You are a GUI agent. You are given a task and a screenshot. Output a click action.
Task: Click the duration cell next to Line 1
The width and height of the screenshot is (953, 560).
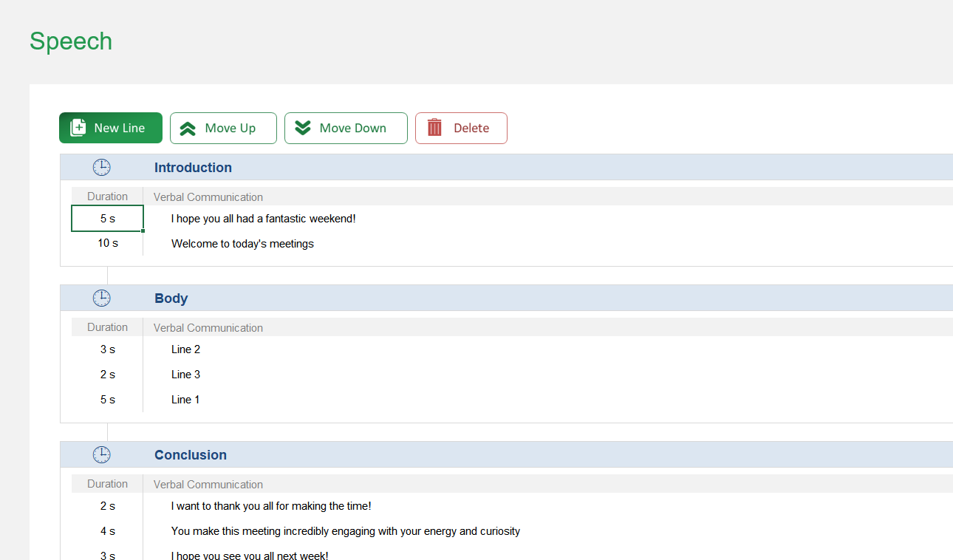click(108, 400)
